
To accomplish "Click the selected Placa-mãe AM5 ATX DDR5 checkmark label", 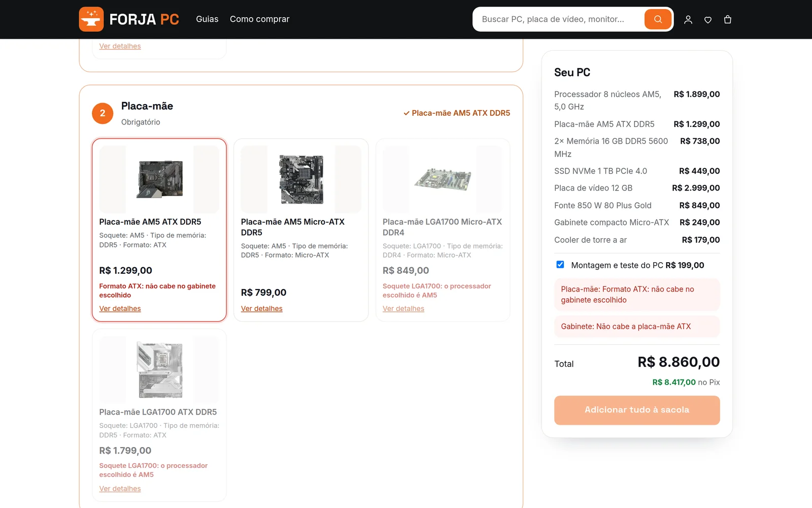I will pos(457,113).
